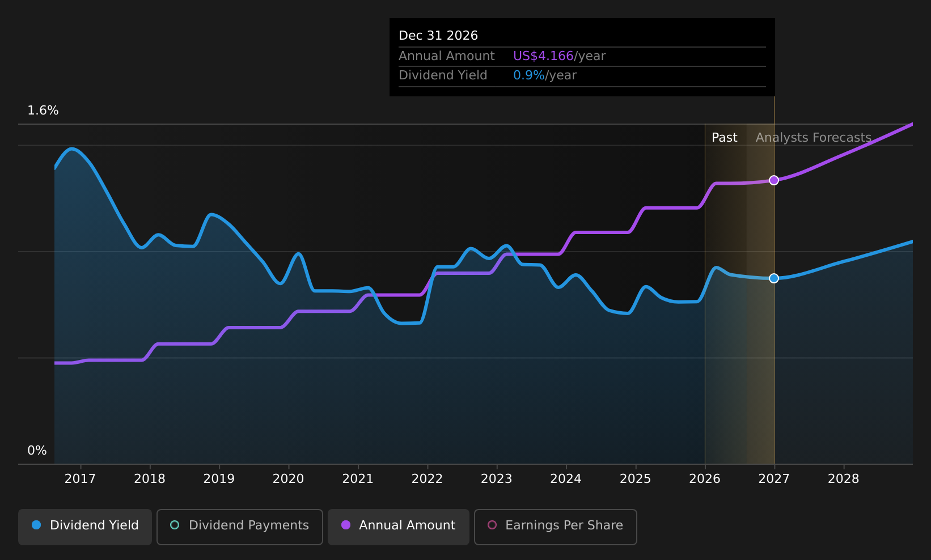This screenshot has height=560, width=931.
Task: Toggle the Earnings Per Share legend button
Action: click(556, 527)
